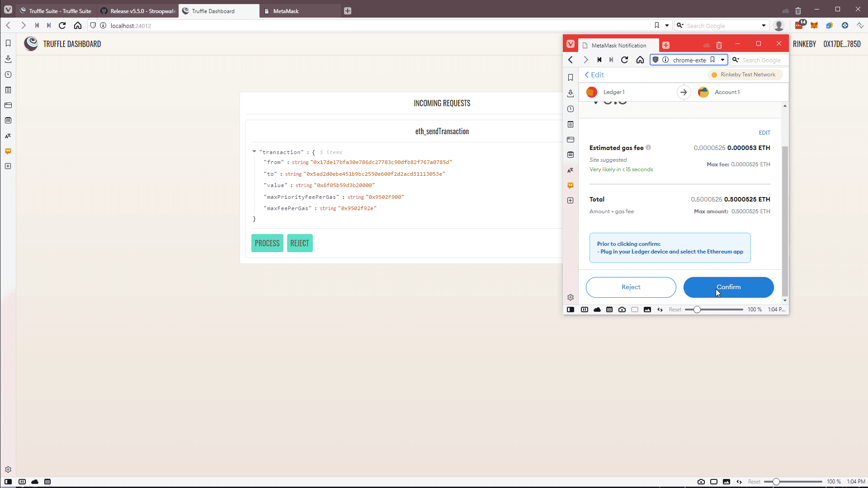Click the fast forward button in main toolbar
This screenshot has height=488, width=868.
pos(49,26)
